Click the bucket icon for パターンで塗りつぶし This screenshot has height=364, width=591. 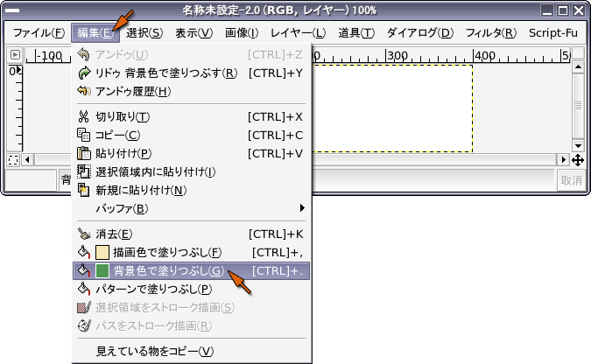pos(84,289)
